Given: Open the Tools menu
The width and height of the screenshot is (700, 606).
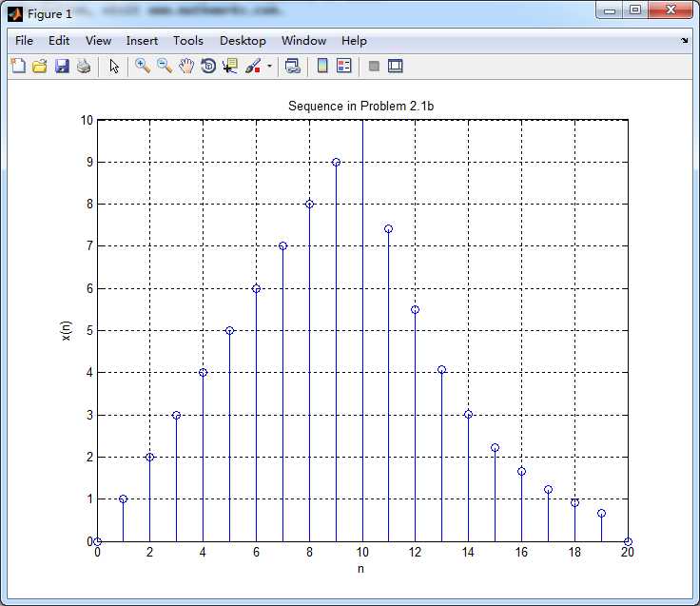Looking at the screenshot, I should pyautogui.click(x=188, y=41).
